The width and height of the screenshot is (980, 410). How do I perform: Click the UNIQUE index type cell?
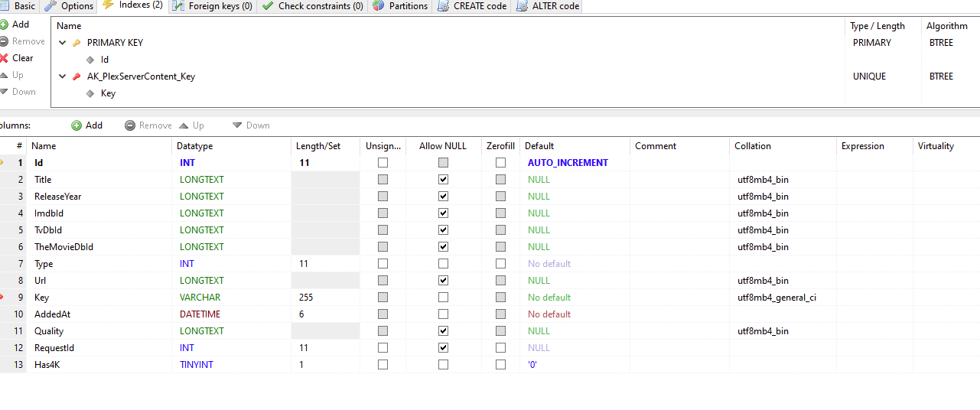[869, 76]
